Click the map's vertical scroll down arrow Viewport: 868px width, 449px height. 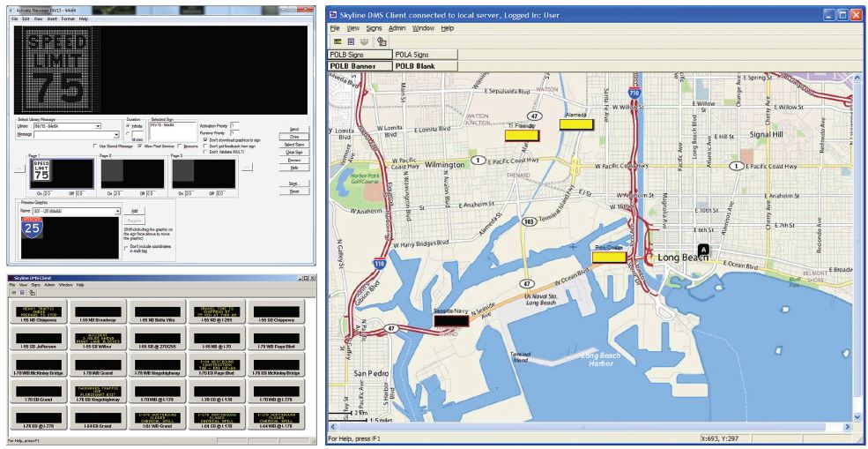click(857, 417)
